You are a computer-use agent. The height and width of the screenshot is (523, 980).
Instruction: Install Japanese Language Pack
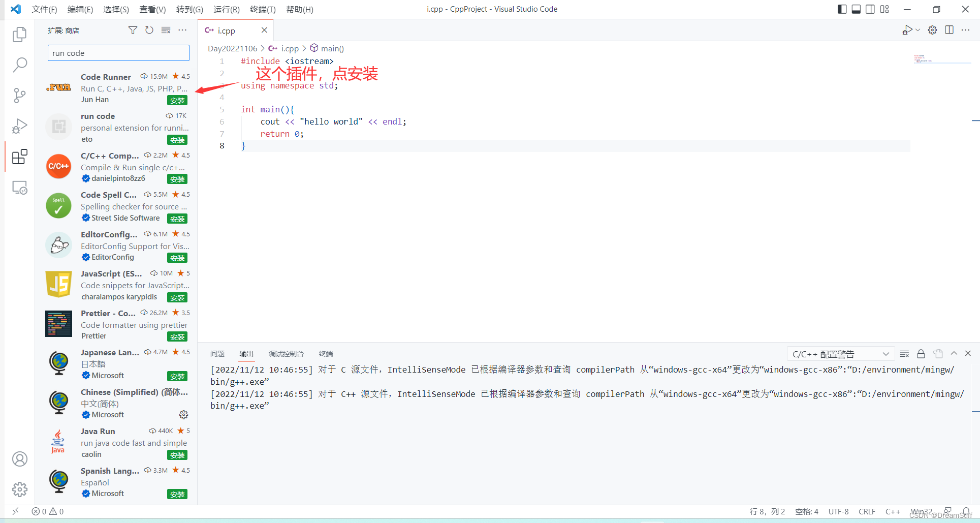click(x=177, y=376)
